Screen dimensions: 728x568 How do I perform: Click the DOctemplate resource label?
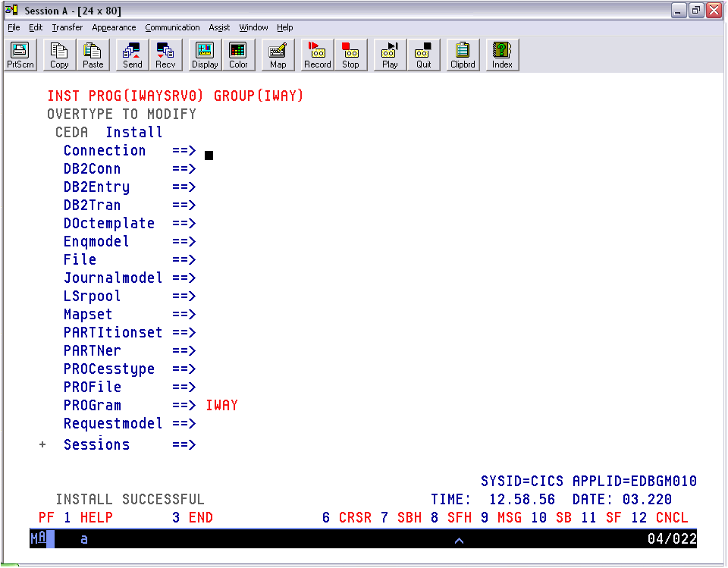pyautogui.click(x=109, y=224)
